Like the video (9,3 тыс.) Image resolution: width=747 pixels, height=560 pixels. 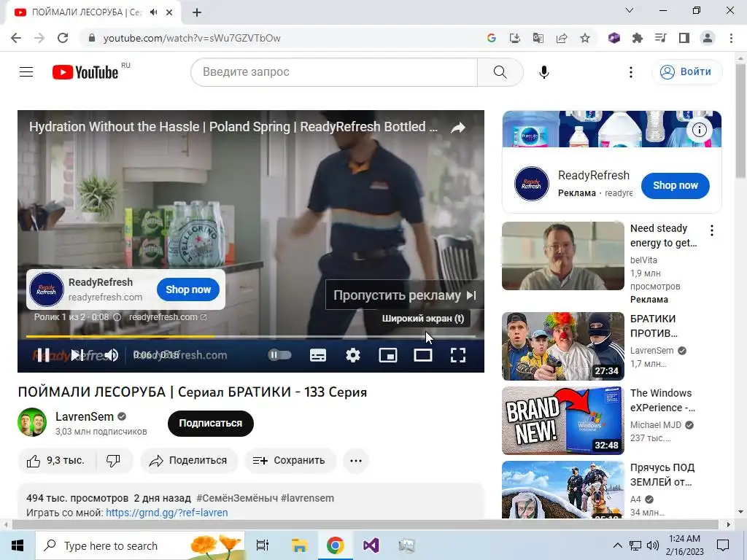tap(56, 461)
